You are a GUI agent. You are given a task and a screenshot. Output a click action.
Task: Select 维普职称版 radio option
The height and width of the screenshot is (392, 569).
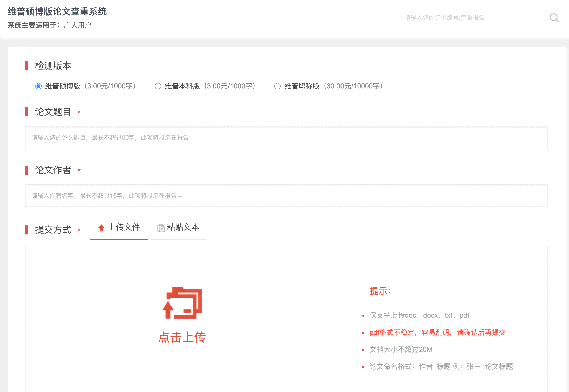pos(277,86)
